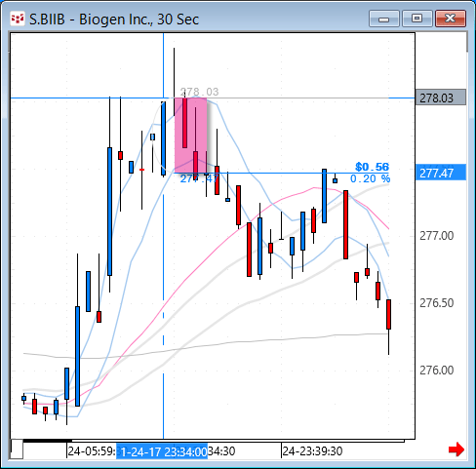The image size is (476, 469).
Task: Click the time scrollbar thumb at the bottom left
Action: pyautogui.click(x=17, y=449)
